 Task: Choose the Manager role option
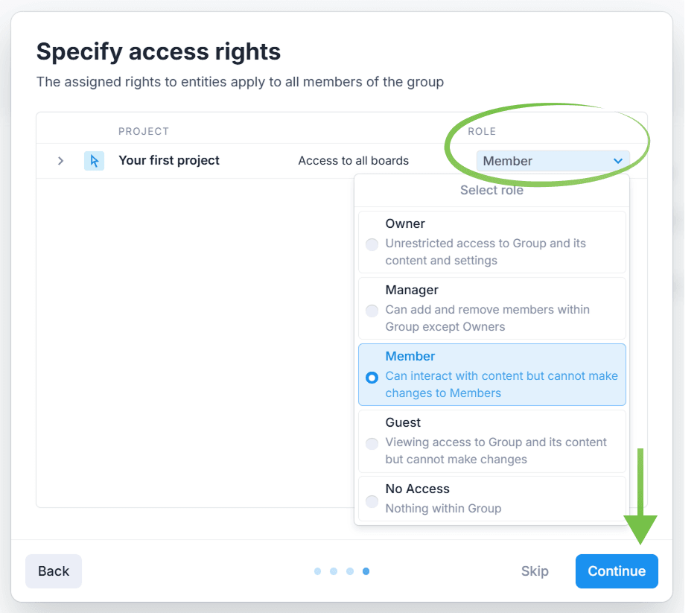pyautogui.click(x=491, y=308)
